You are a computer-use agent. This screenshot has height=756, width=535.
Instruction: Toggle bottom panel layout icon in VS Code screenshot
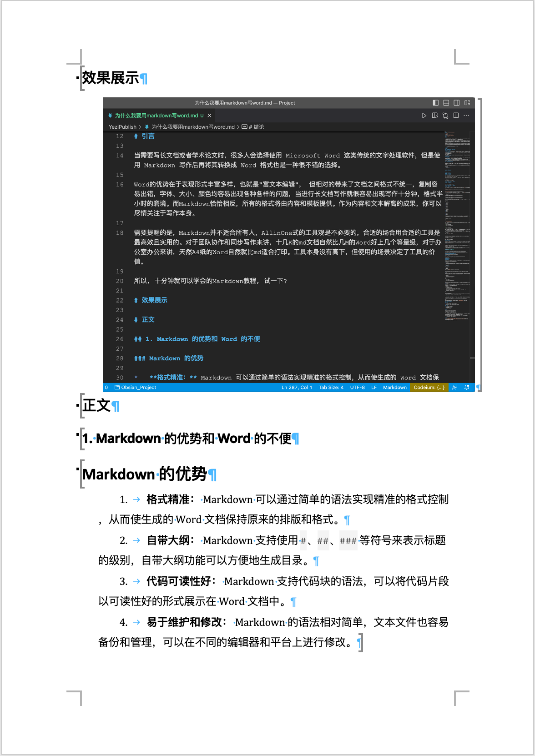446,103
